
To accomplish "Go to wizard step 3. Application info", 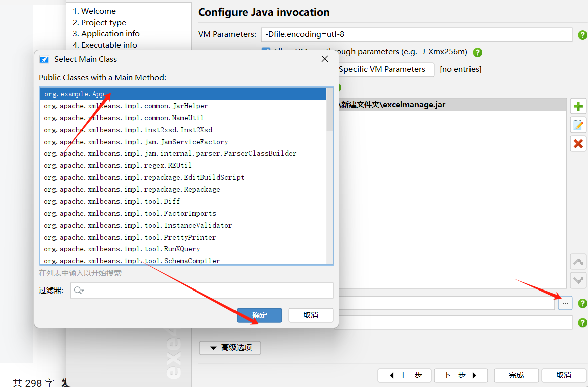I will pos(106,33).
